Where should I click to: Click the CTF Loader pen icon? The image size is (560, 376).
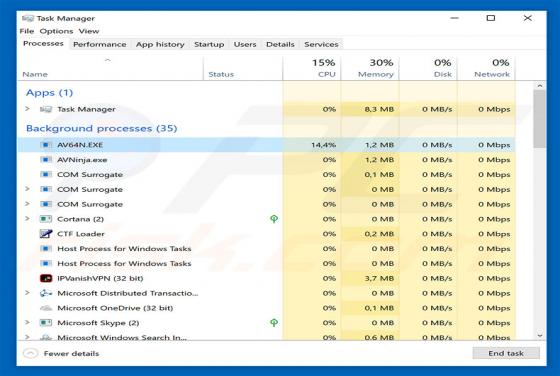coord(46,234)
